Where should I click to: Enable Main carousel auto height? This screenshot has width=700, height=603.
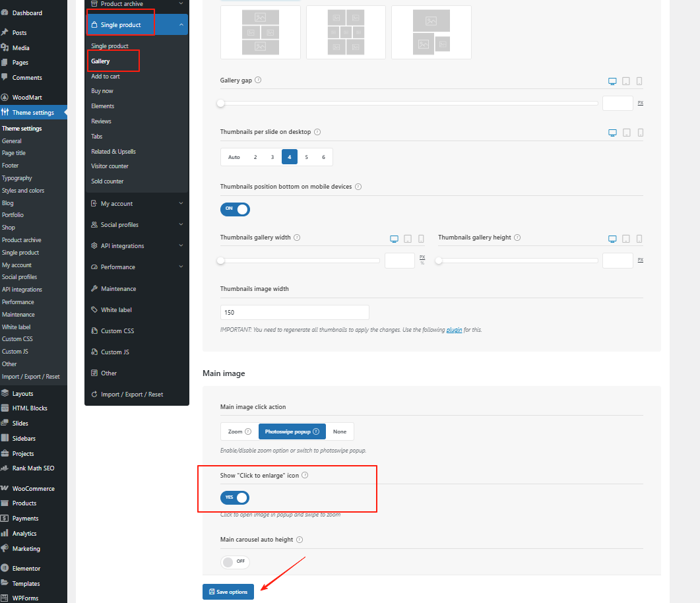tap(234, 561)
